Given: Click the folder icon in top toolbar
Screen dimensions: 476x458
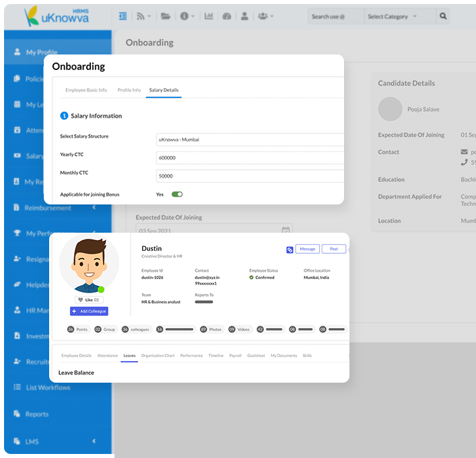Looking at the screenshot, I should 165,16.
